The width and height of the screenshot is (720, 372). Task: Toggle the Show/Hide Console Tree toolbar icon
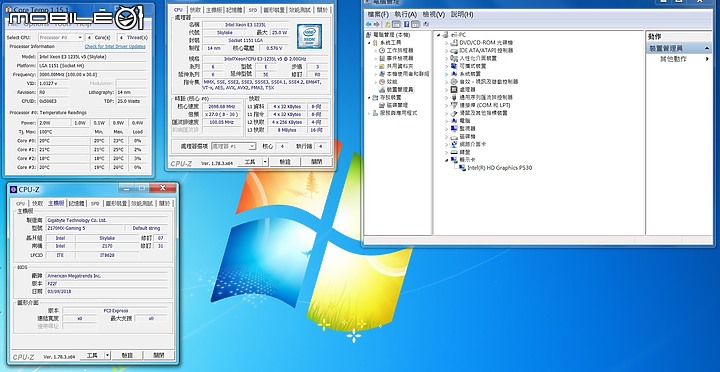click(x=396, y=24)
